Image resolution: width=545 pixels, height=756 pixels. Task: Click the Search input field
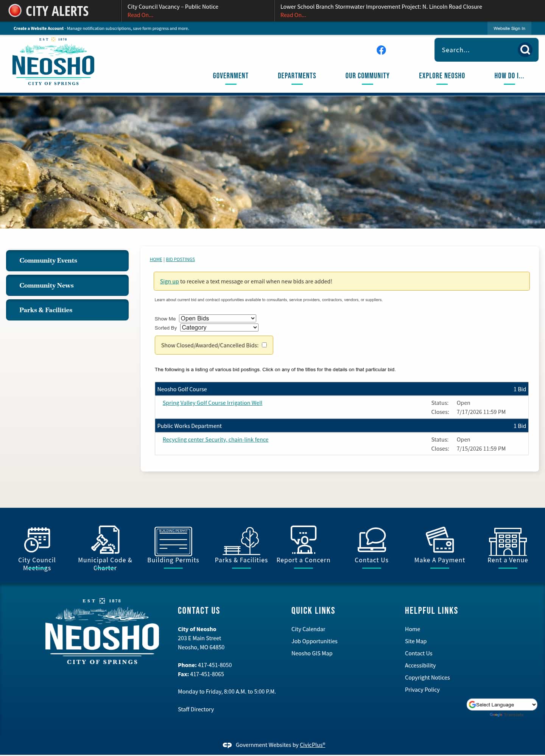(477, 50)
